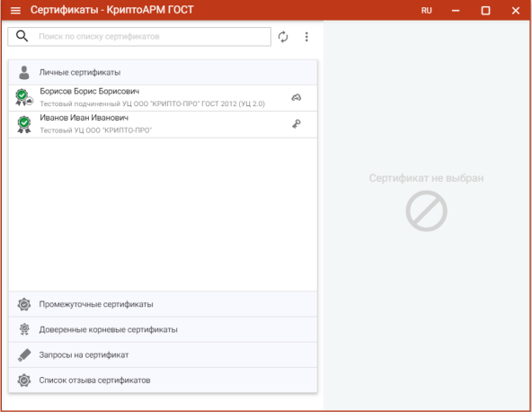
Task: Click the person icon beside Личные сертификаты
Action: 24,73
